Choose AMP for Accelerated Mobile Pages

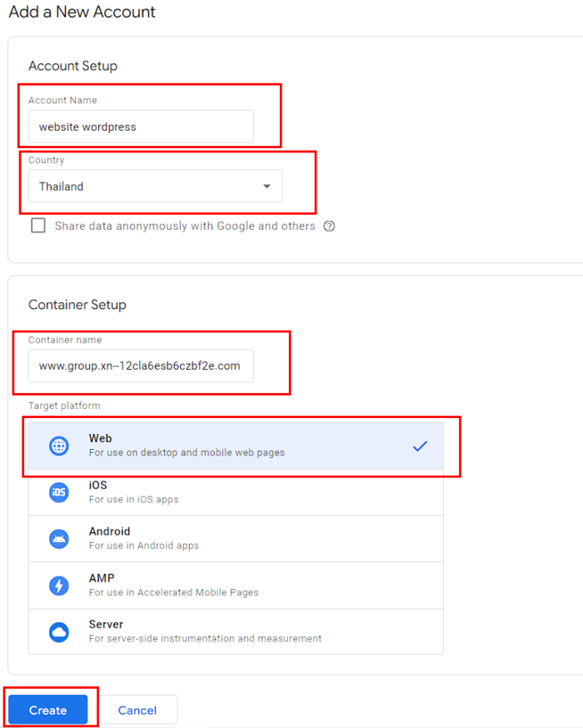point(236,586)
